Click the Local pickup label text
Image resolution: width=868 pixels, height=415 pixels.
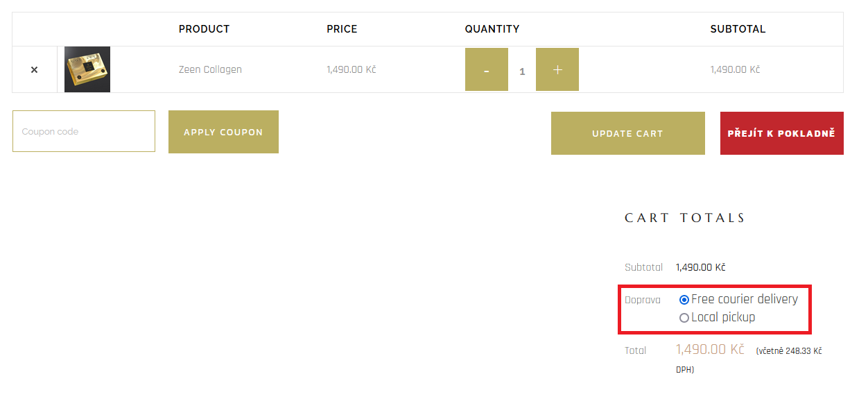(x=723, y=317)
